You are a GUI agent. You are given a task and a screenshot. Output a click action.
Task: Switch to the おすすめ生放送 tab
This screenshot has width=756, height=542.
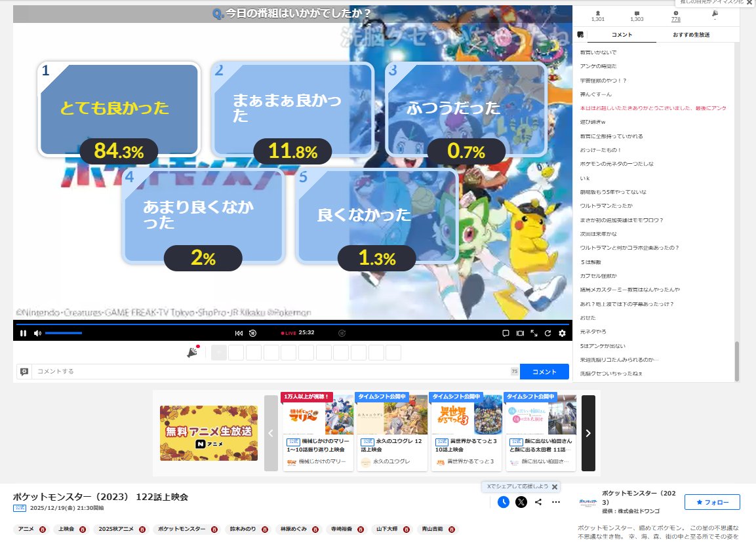[691, 35]
